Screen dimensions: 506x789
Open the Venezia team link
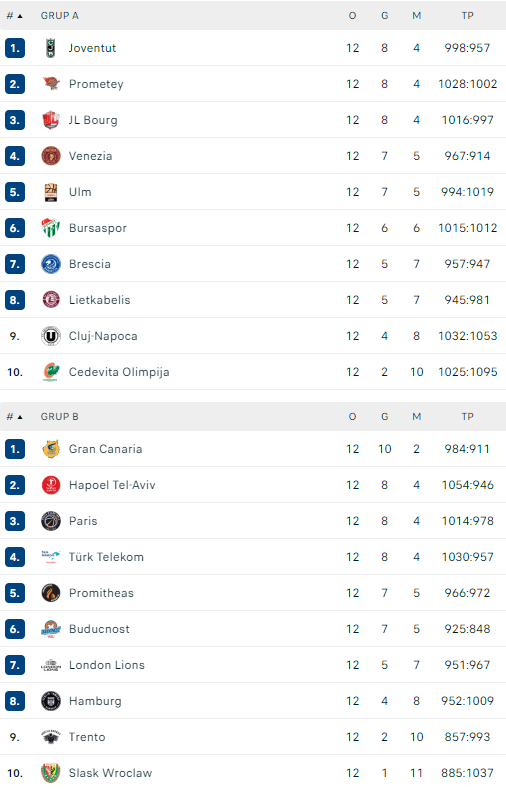[91, 156]
